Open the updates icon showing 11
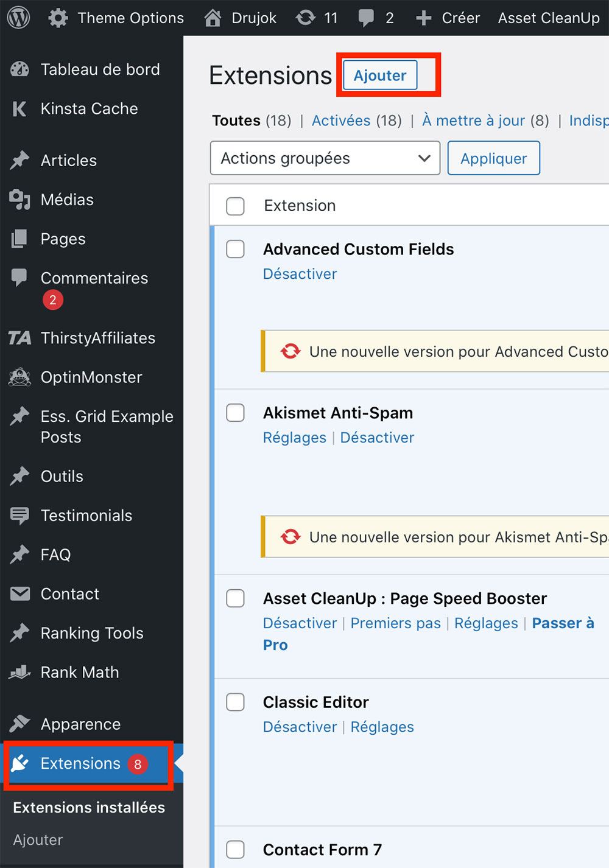Viewport: 609px width, 868px height. click(305, 18)
